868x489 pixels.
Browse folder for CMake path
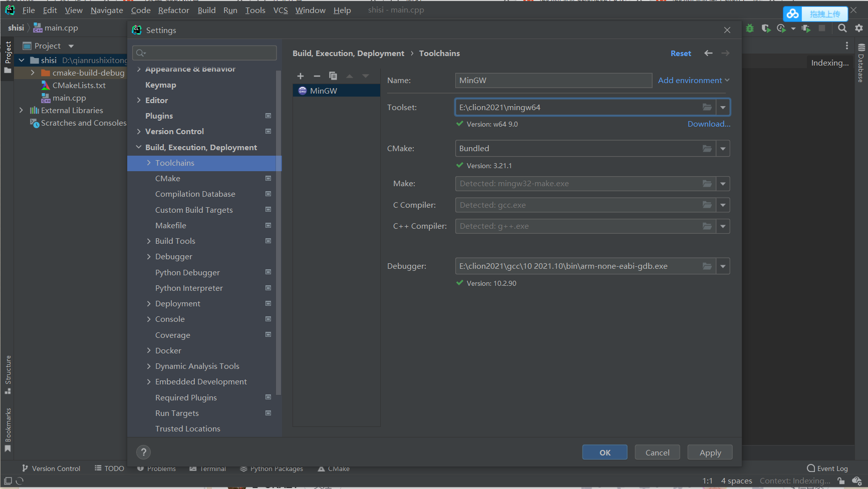click(707, 148)
